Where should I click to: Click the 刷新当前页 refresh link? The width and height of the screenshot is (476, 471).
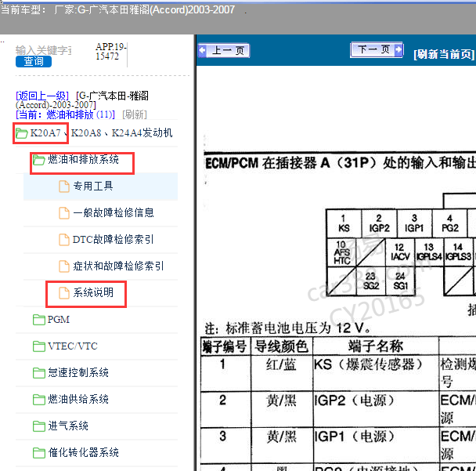pos(444,54)
